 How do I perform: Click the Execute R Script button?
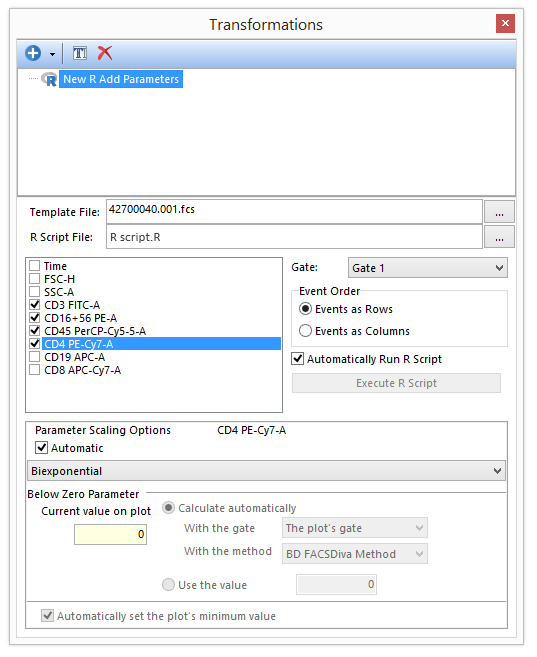(x=396, y=383)
